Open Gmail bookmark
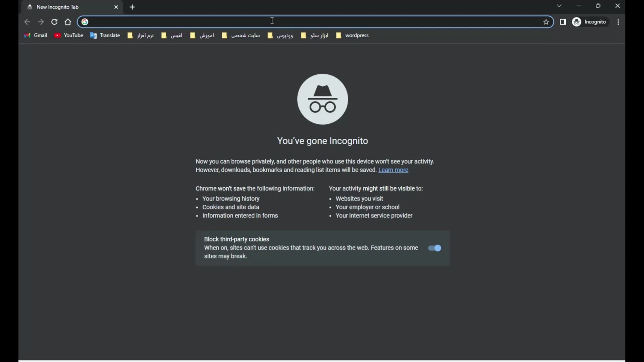The width and height of the screenshot is (644, 362). coord(36,36)
